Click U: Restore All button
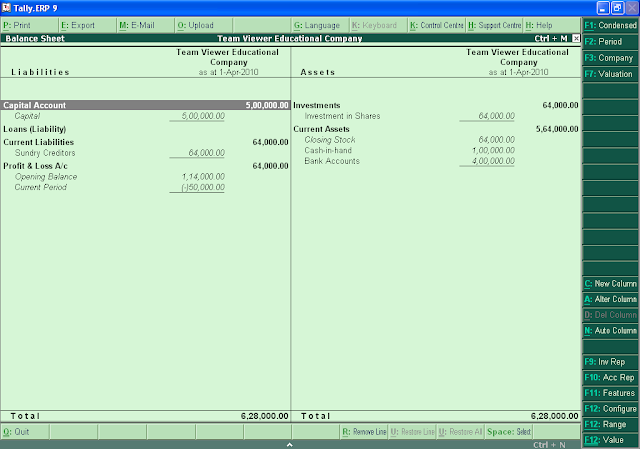The image size is (640, 449). click(461, 432)
